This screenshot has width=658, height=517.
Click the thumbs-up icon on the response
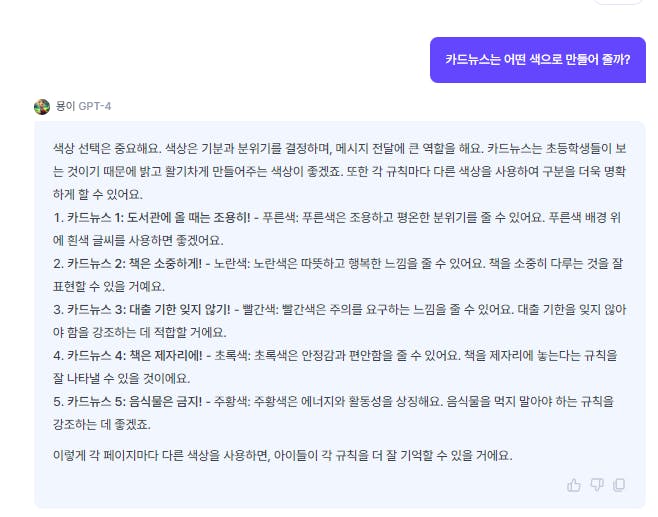(x=574, y=485)
